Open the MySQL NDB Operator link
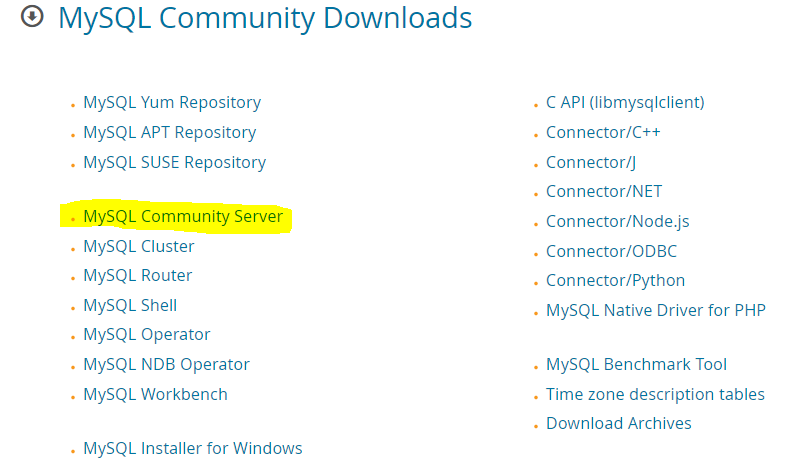The width and height of the screenshot is (800, 472). click(166, 364)
